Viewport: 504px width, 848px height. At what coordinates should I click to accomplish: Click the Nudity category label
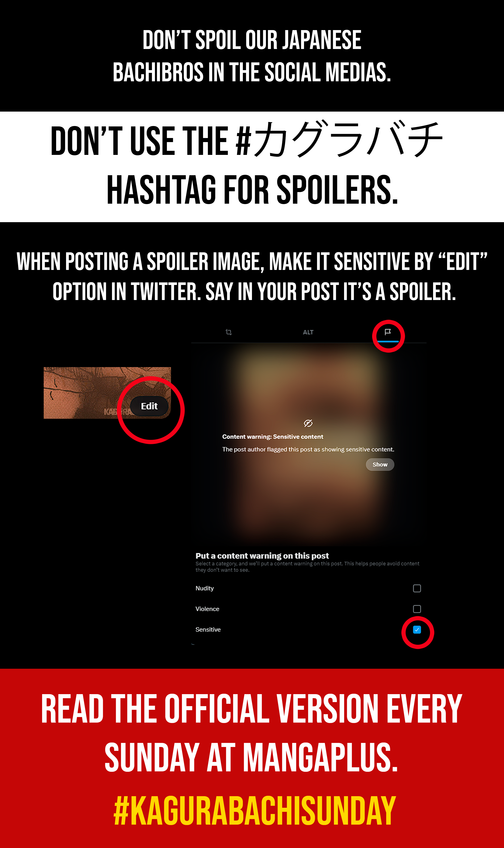204,588
